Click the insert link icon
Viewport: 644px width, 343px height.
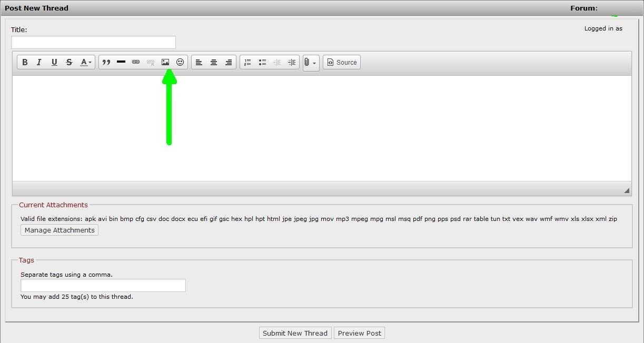coord(136,62)
